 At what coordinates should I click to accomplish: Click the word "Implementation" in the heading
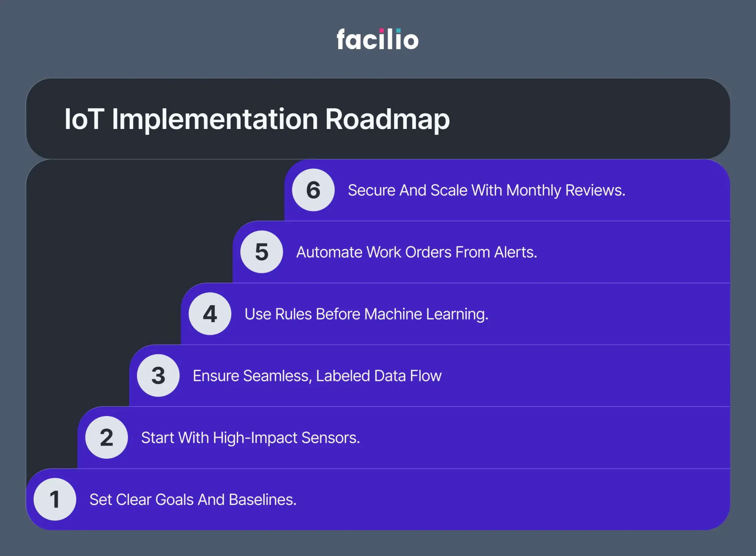point(215,119)
